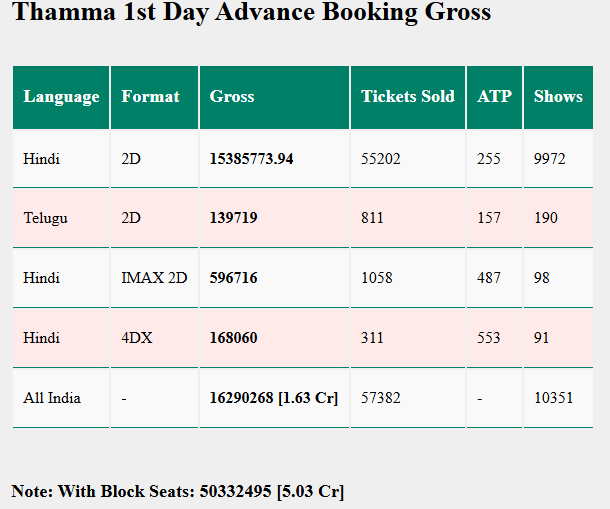
Task: Click the Format column header
Action: coord(150,96)
